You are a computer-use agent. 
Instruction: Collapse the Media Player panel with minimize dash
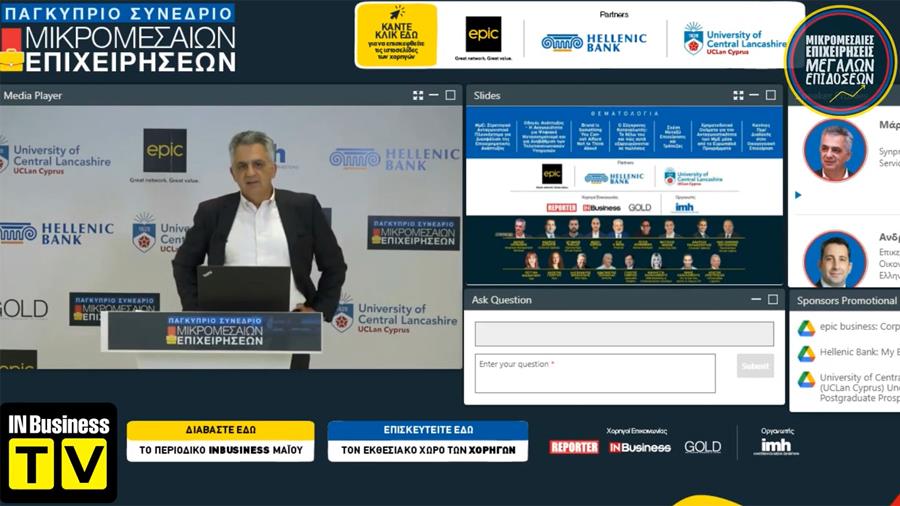[434, 96]
